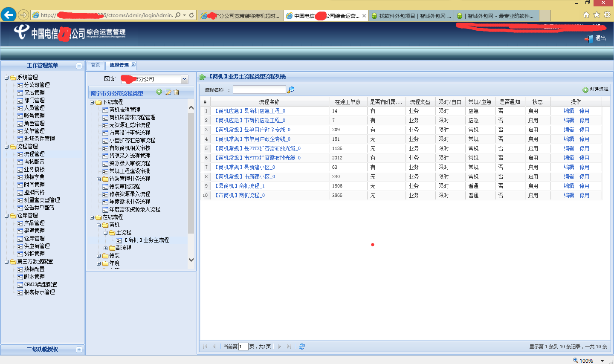Click the edit flow-type pencil icon
Image resolution: width=614 pixels, height=364 pixels.
coord(168,92)
